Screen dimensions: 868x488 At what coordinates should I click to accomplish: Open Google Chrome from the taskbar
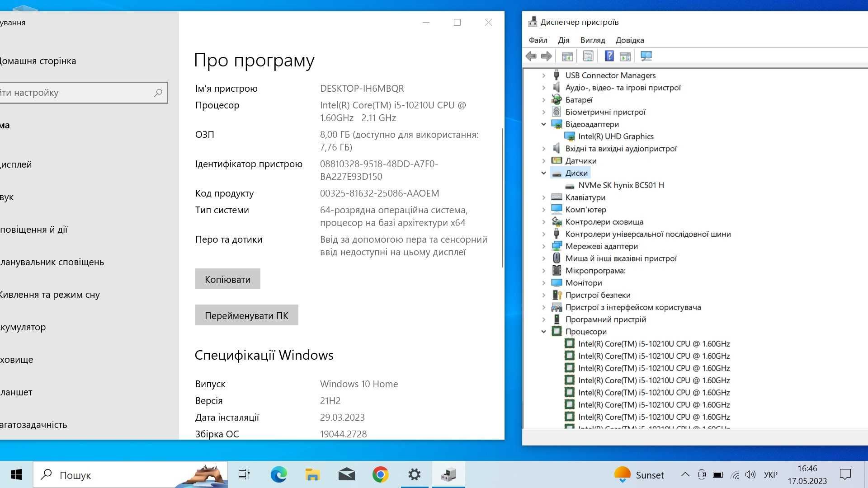coord(380,474)
